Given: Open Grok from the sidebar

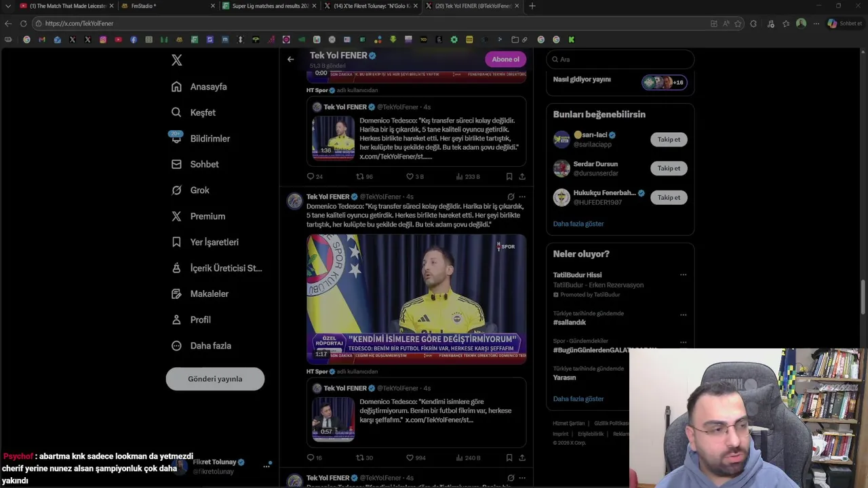Looking at the screenshot, I should [x=190, y=190].
